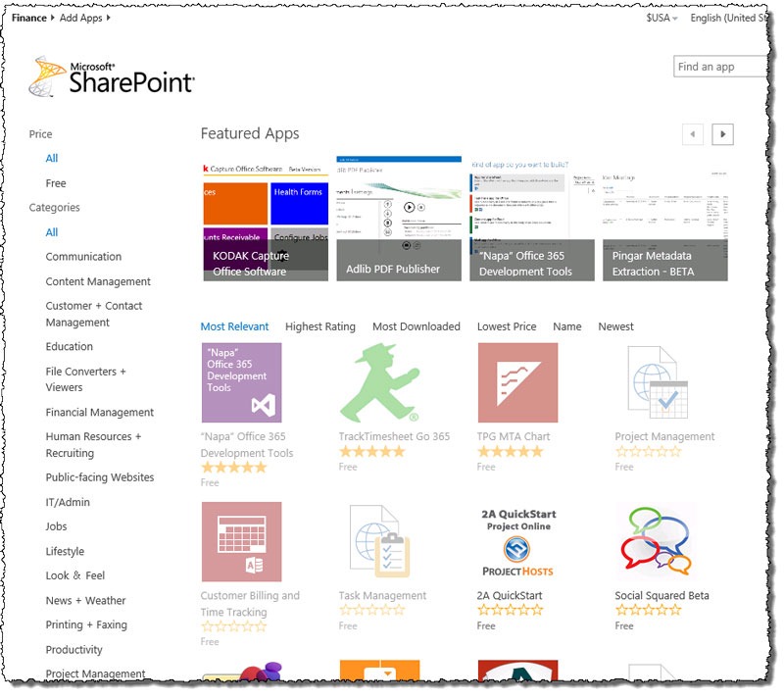The height and width of the screenshot is (698, 784).
Task: Select All under Categories
Action: [x=52, y=232]
